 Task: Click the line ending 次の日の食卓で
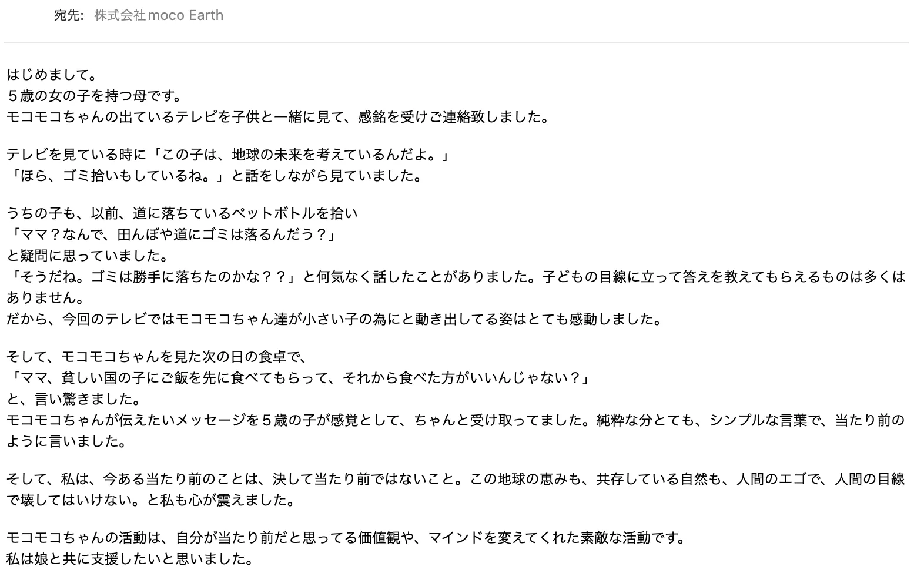[158, 357]
